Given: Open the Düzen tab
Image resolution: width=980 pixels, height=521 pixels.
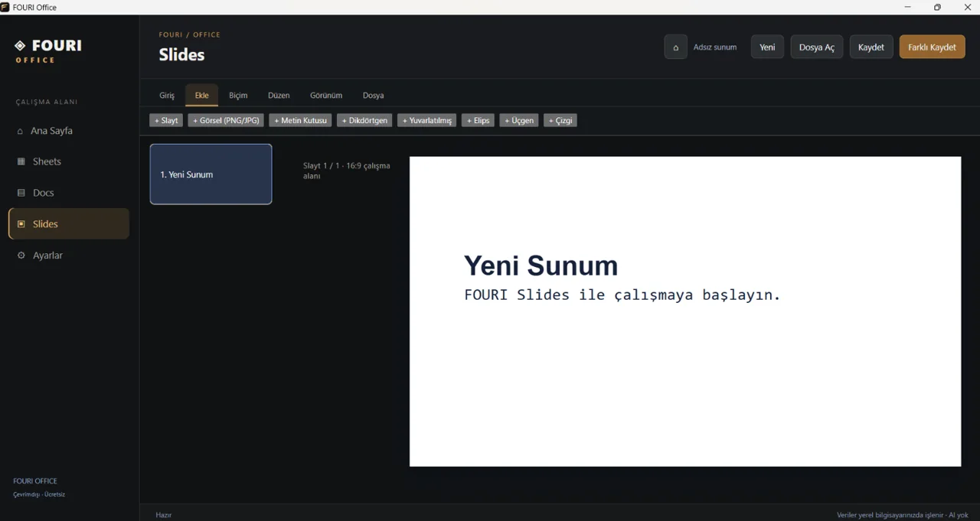Looking at the screenshot, I should (x=279, y=96).
